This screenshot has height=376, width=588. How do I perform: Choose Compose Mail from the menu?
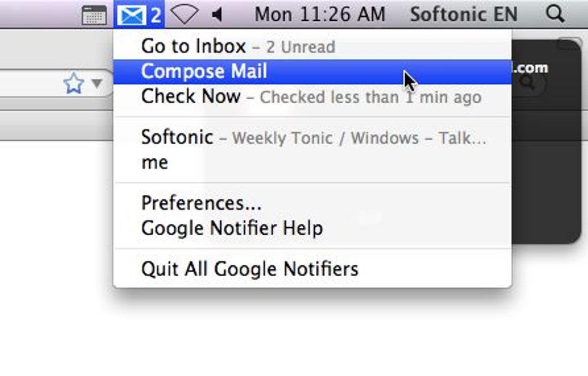tap(204, 72)
